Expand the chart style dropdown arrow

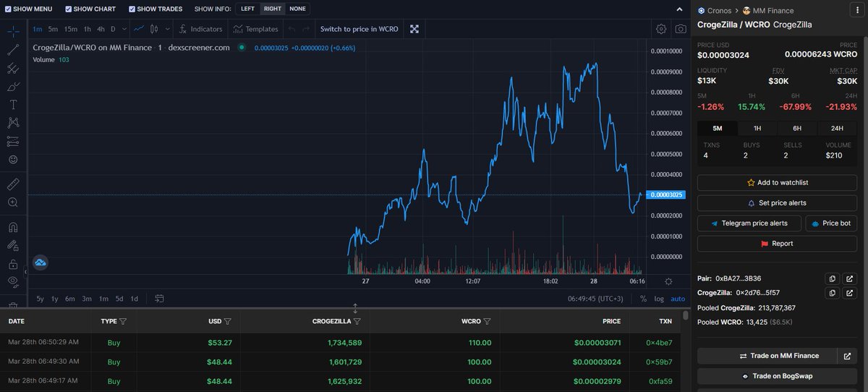pyautogui.click(x=168, y=29)
